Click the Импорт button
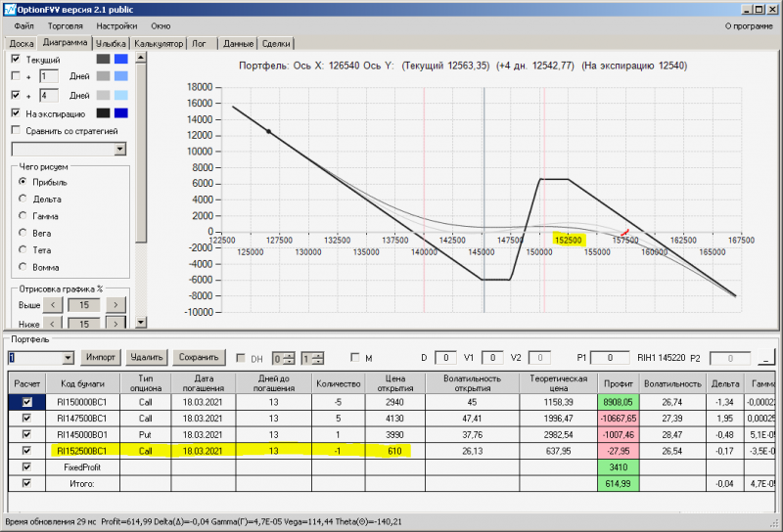This screenshot has width=783, height=532. (101, 357)
